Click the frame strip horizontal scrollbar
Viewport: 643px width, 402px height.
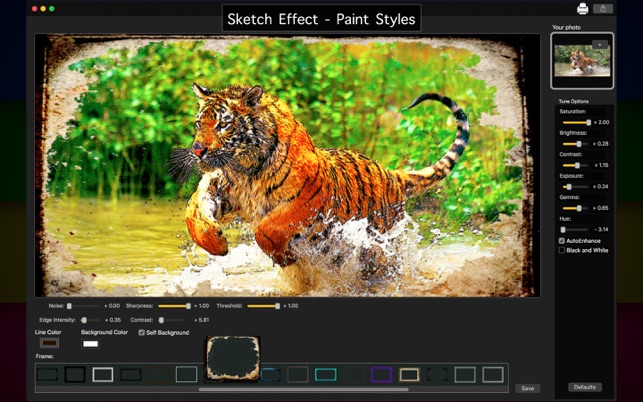coord(303,389)
